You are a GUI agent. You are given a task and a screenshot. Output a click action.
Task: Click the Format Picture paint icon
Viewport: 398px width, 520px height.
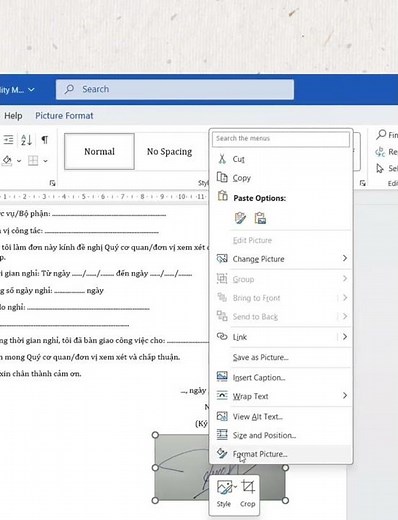222,453
